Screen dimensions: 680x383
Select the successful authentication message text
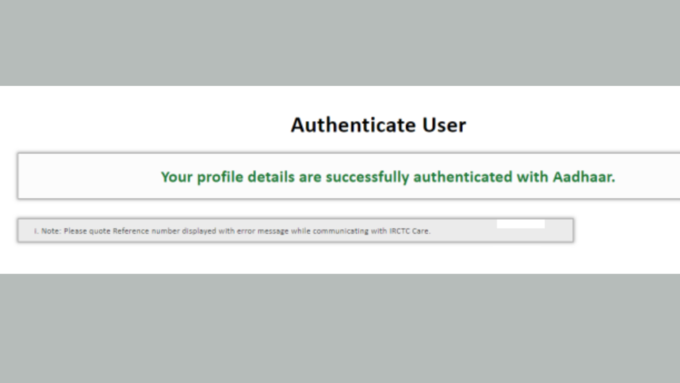(388, 177)
